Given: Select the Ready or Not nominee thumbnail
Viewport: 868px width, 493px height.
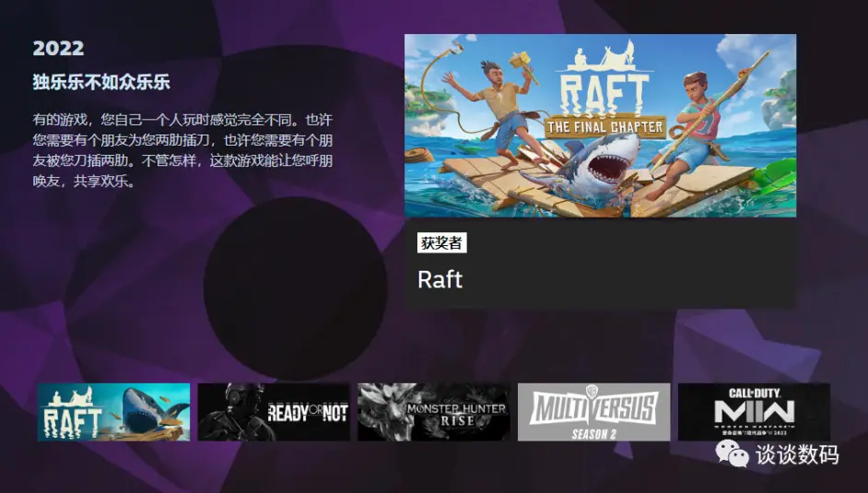Looking at the screenshot, I should click(274, 412).
